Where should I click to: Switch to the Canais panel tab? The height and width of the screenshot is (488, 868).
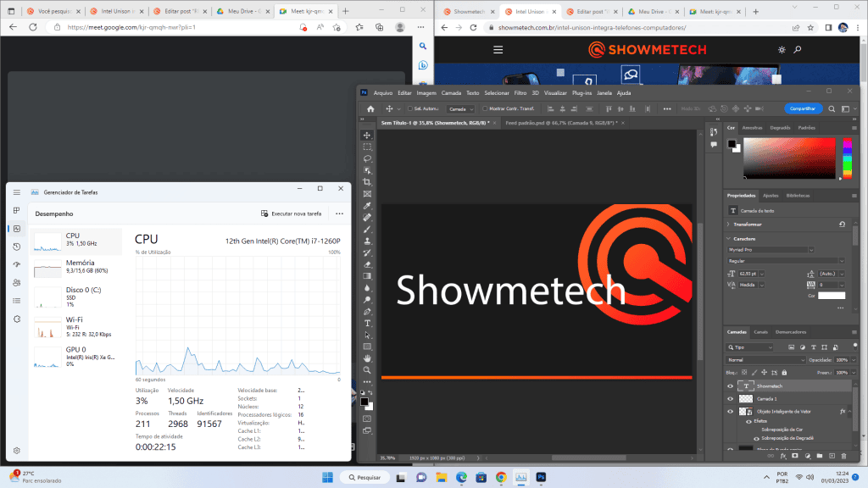pos(761,331)
